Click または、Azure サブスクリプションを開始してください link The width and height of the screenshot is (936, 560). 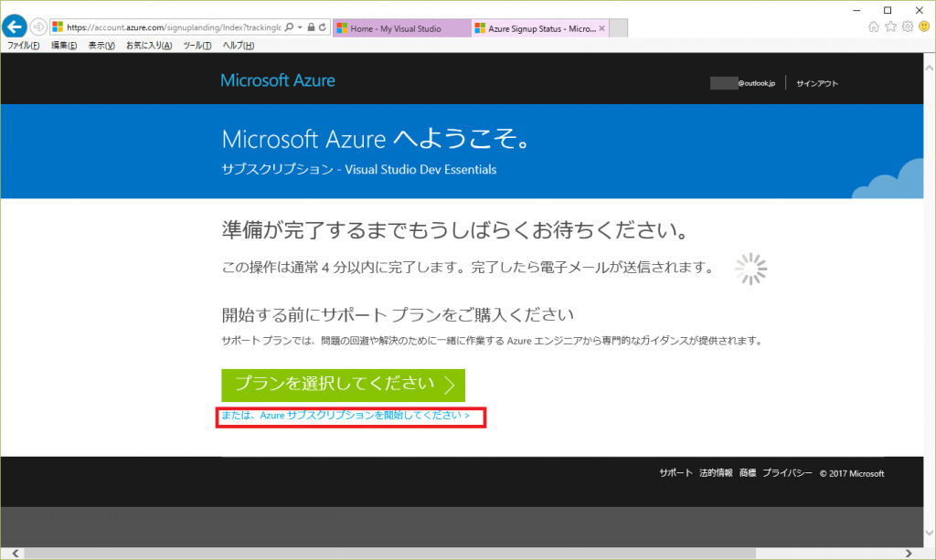(x=345, y=415)
